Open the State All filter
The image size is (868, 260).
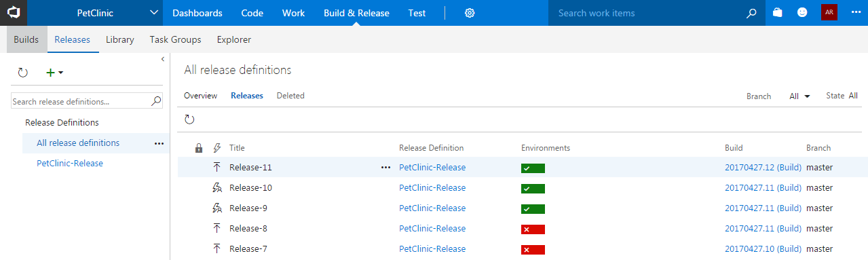[x=853, y=96]
